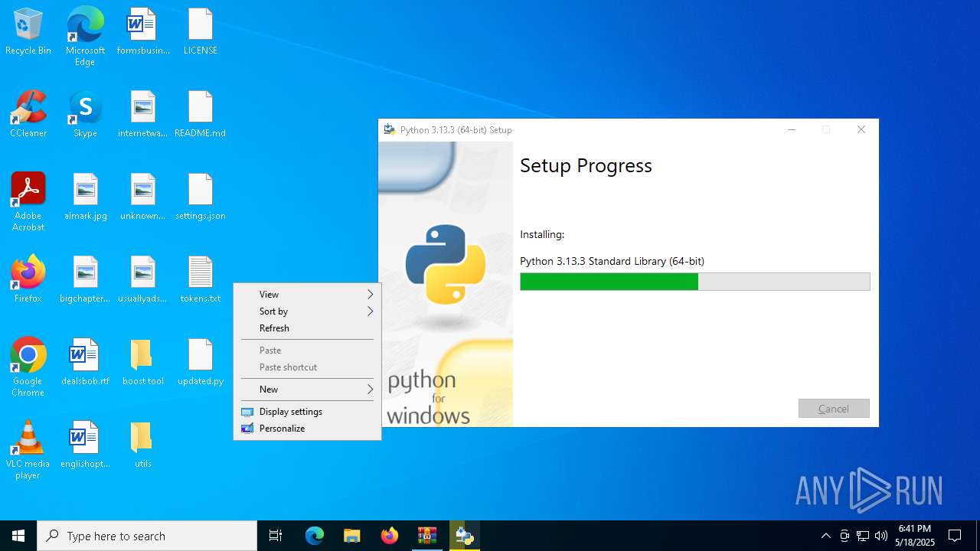
Task: Open File Explorer from the taskbar
Action: [352, 536]
